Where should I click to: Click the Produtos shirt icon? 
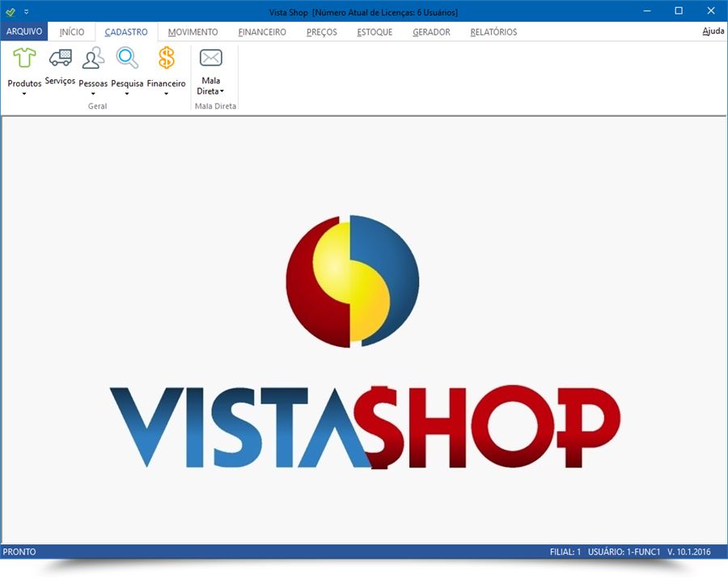[x=24, y=58]
